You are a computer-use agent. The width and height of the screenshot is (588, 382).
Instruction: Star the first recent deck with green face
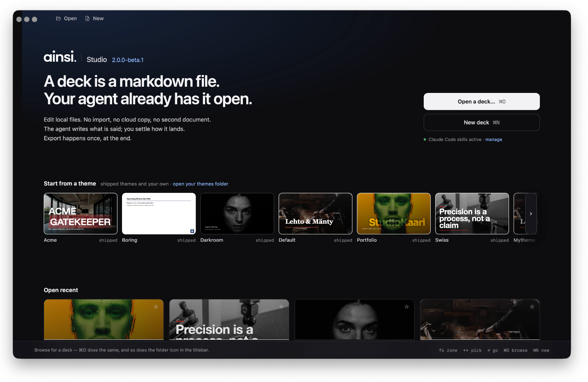tap(156, 307)
